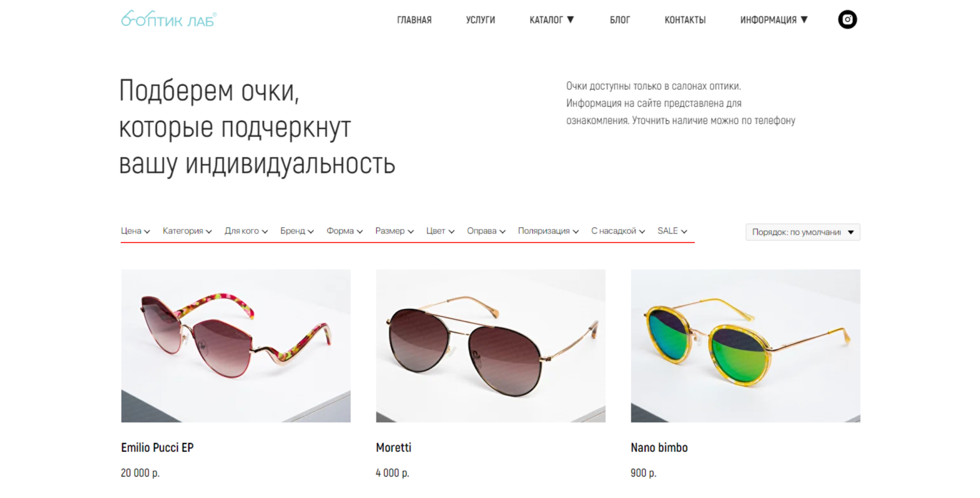Expand the Форма filter

click(345, 231)
